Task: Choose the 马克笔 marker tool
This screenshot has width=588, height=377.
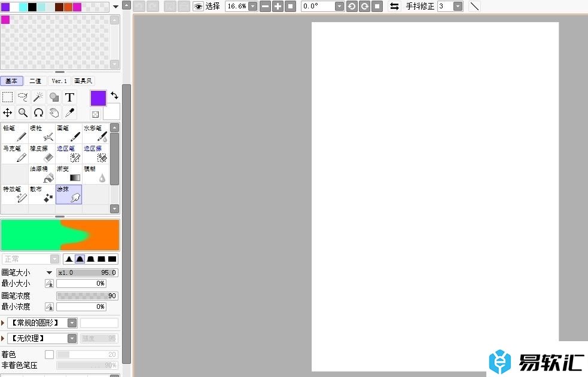Action: [x=14, y=154]
